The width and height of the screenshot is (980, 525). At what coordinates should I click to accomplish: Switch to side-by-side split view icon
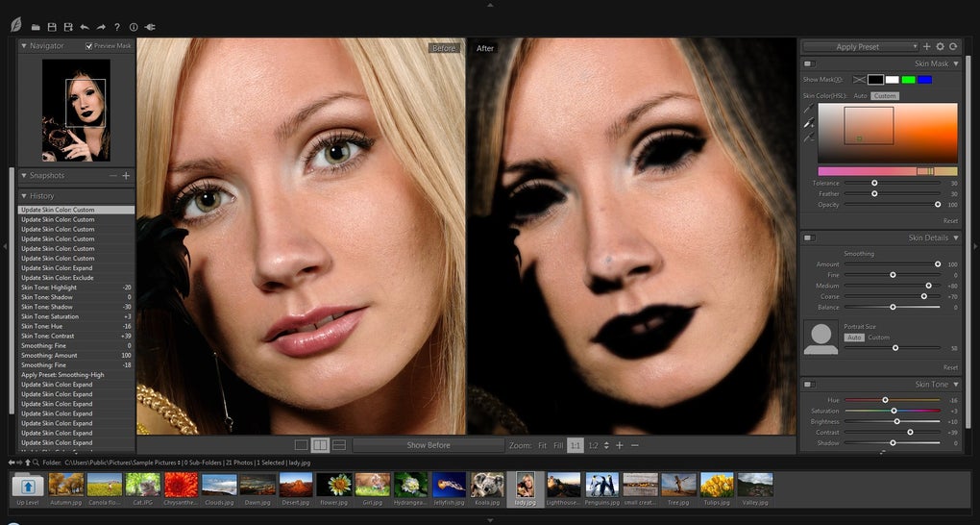click(x=320, y=445)
